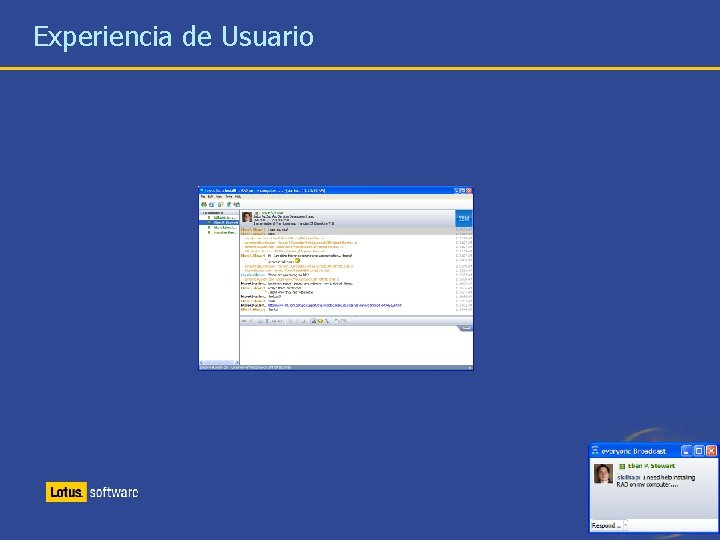
Task: Open the View menu in the chat window
Action: coord(219,197)
